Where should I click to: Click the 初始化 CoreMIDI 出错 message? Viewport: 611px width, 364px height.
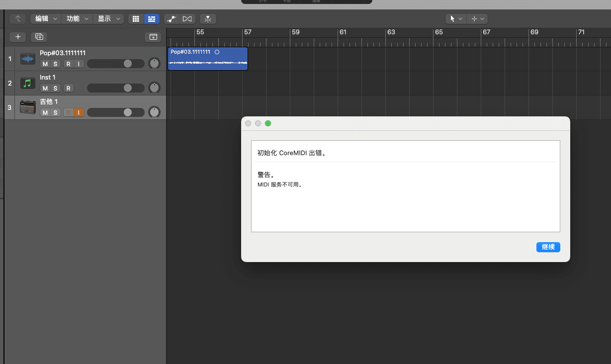292,153
